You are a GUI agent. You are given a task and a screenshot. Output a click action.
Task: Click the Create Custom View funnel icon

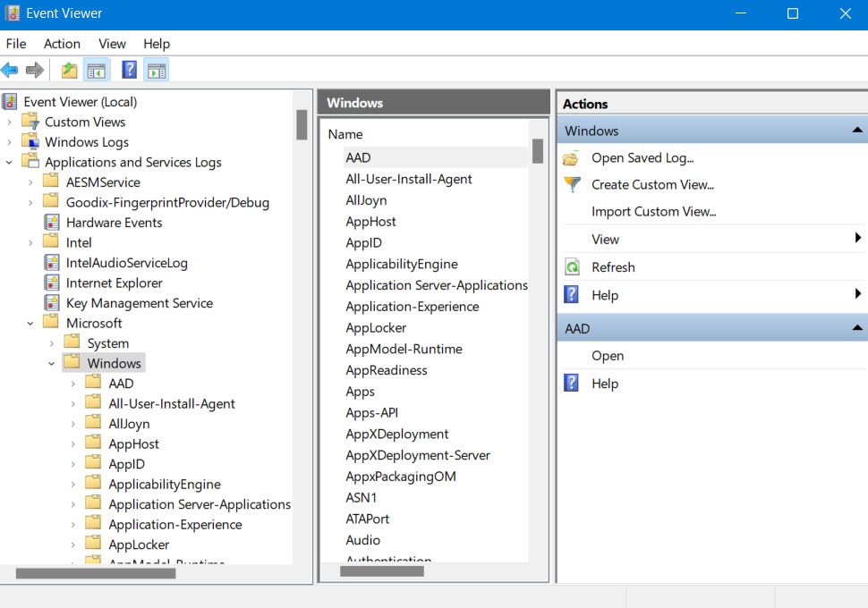pyautogui.click(x=572, y=184)
